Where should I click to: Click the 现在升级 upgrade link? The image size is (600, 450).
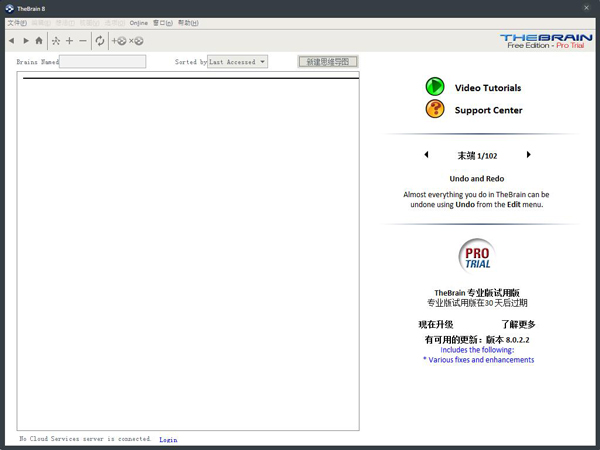point(436,324)
